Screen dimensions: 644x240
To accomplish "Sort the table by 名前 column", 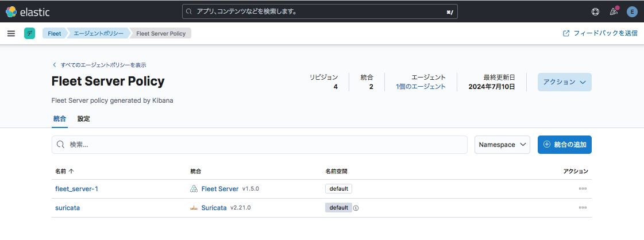I will [x=64, y=171].
